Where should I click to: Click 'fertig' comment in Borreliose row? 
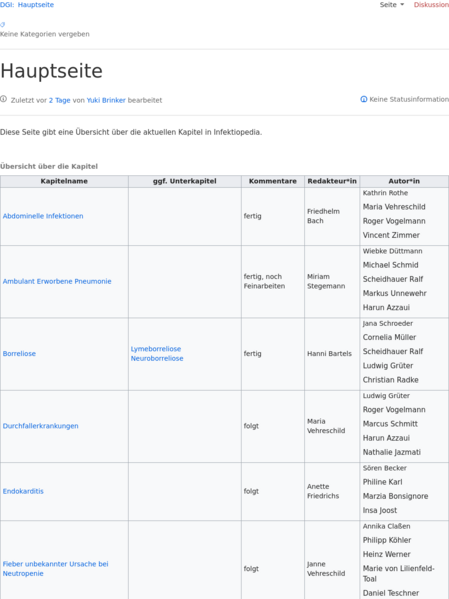pos(253,354)
